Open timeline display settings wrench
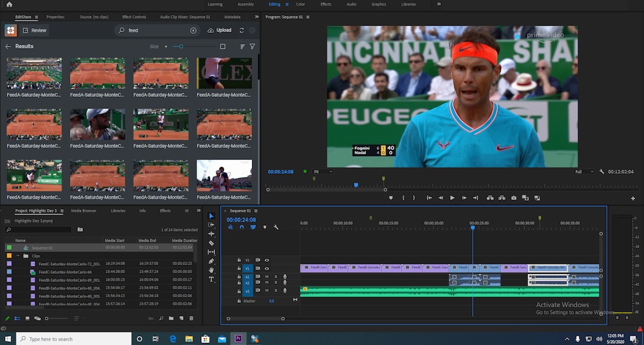This screenshot has height=345, width=644. [x=276, y=227]
